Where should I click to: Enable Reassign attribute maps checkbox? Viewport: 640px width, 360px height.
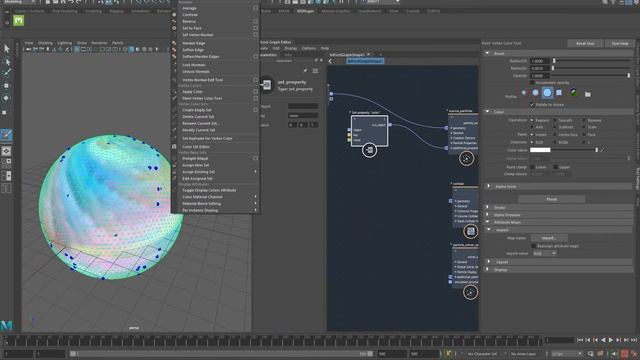point(533,246)
